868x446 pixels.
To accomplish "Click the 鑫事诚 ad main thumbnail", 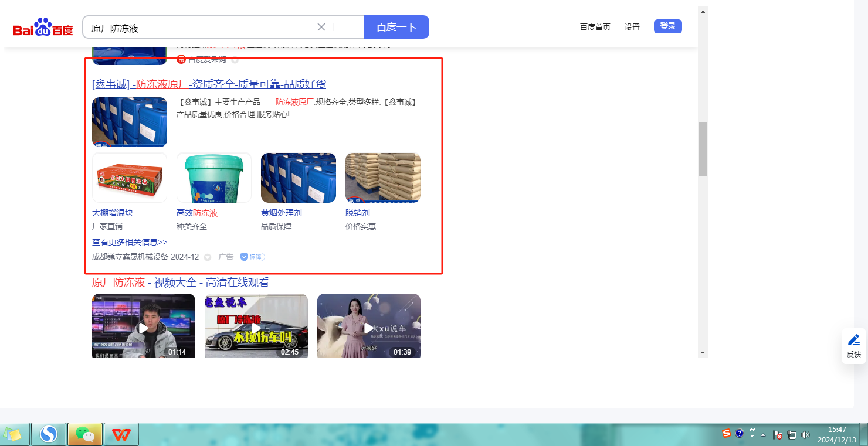I will (130, 122).
